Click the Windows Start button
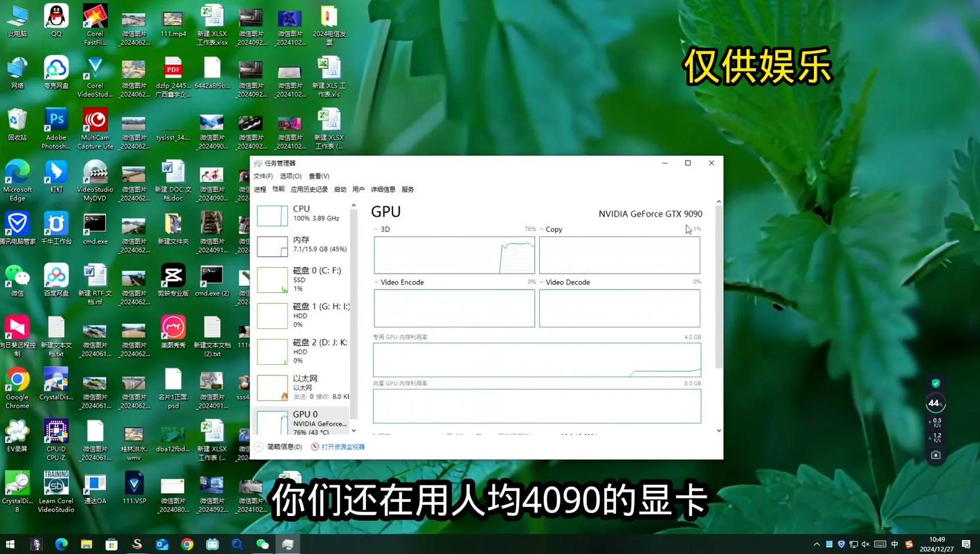980x554 pixels. [9, 544]
